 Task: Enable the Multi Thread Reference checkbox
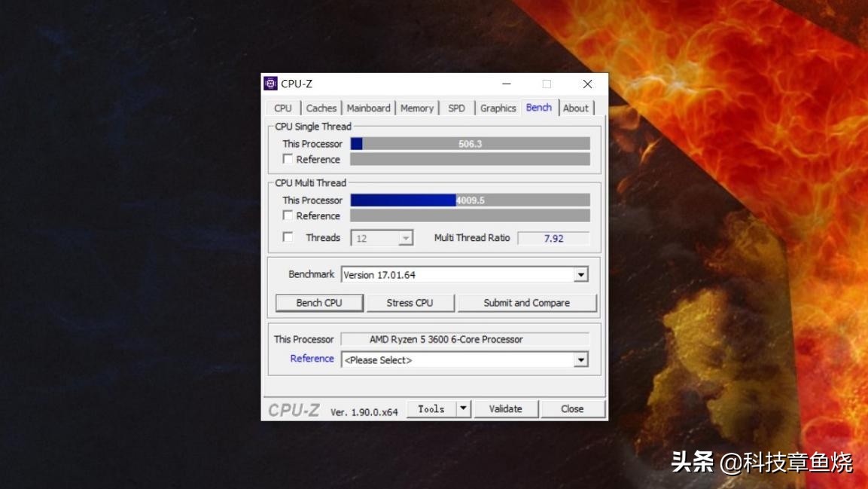[288, 215]
